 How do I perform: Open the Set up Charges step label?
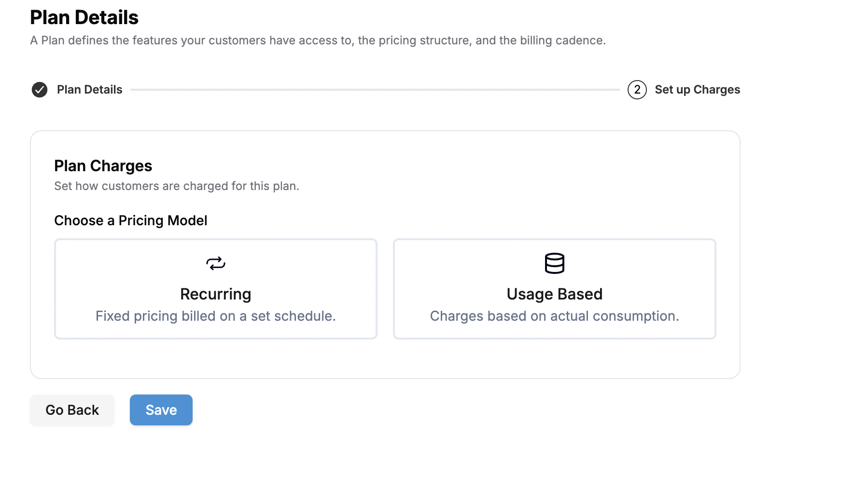coord(697,90)
